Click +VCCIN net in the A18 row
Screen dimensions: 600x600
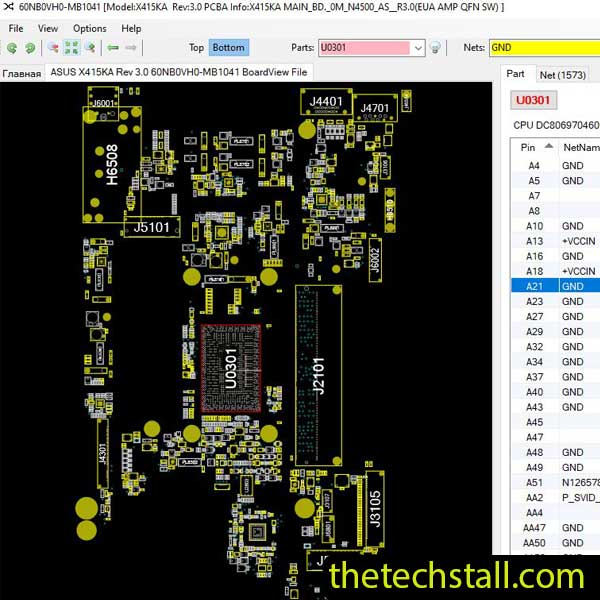(x=579, y=271)
